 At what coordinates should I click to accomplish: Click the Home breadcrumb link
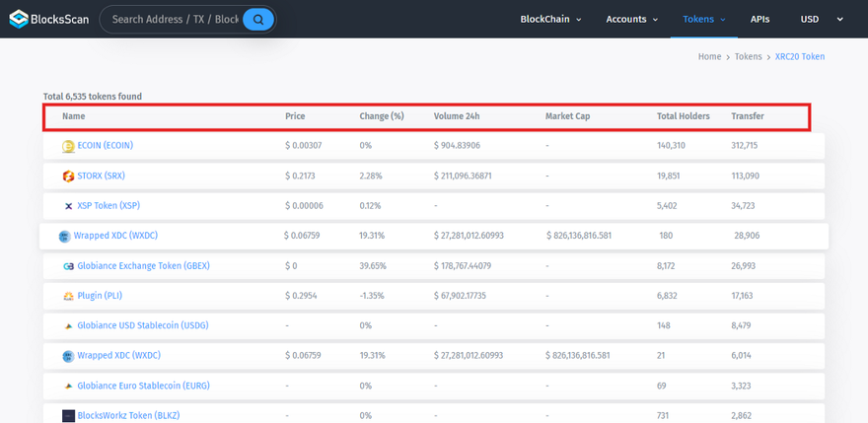[x=709, y=57]
